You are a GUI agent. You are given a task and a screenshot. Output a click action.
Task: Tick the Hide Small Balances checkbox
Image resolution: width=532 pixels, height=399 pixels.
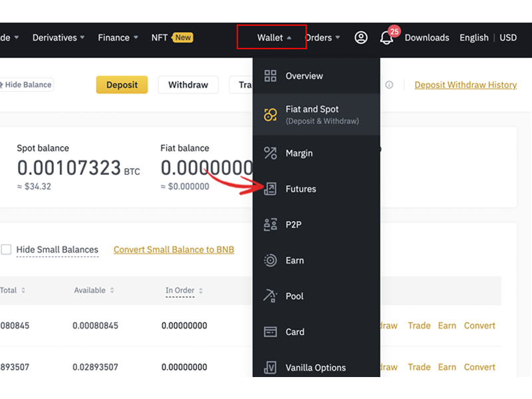click(x=6, y=250)
